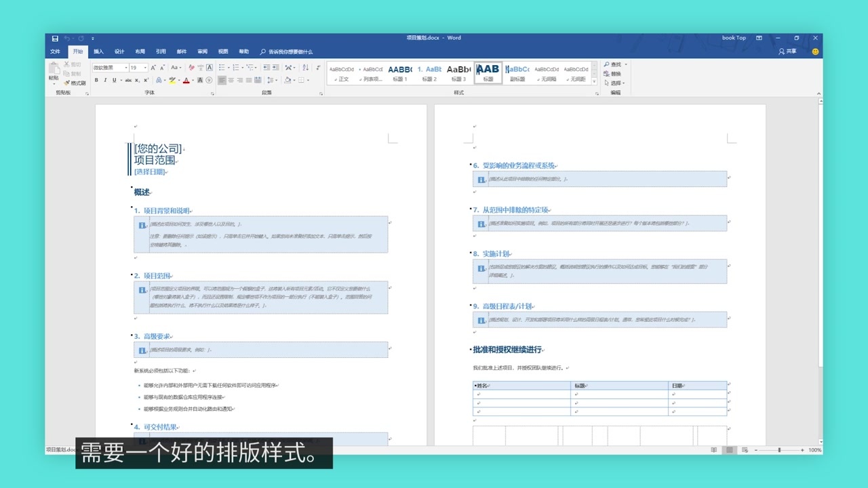Undo the last action
Image resolution: width=868 pixels, height=488 pixels.
click(67, 38)
